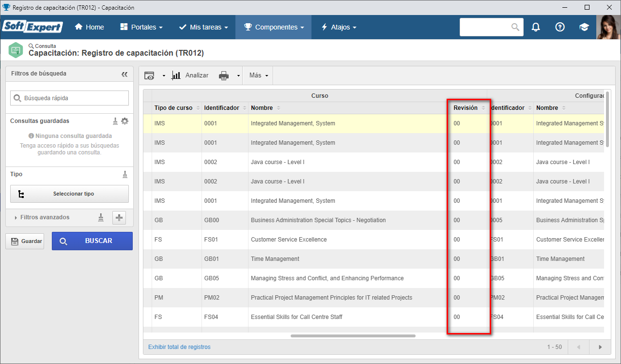The image size is (621, 364).
Task: Open notifications bell
Action: [x=536, y=27]
